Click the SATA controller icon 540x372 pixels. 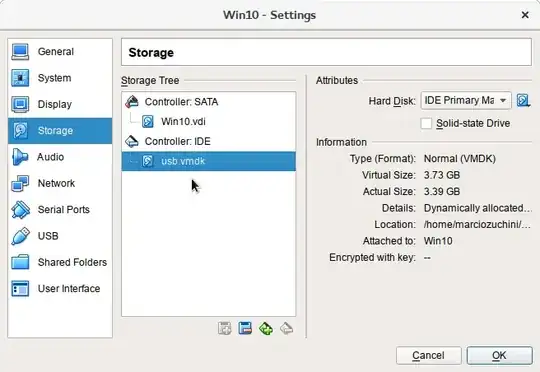coord(132,102)
